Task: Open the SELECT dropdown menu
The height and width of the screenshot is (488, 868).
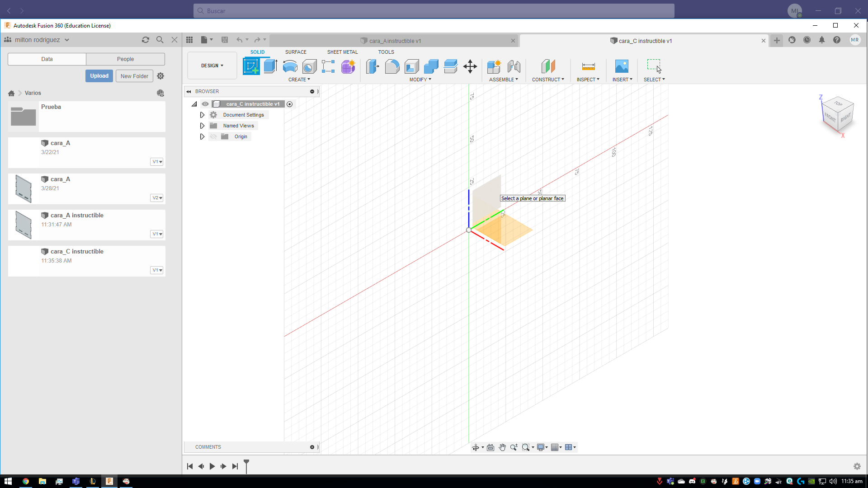Action: [654, 80]
